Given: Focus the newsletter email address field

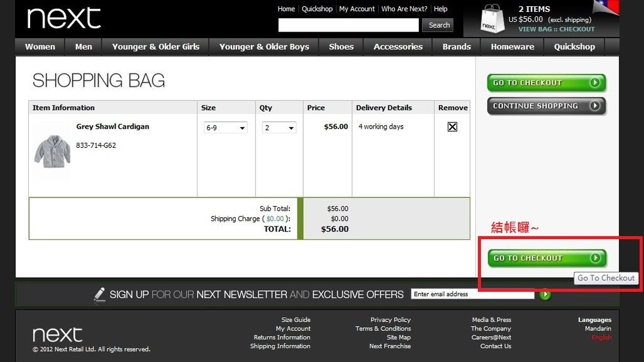Looking at the screenshot, I should 472,294.
